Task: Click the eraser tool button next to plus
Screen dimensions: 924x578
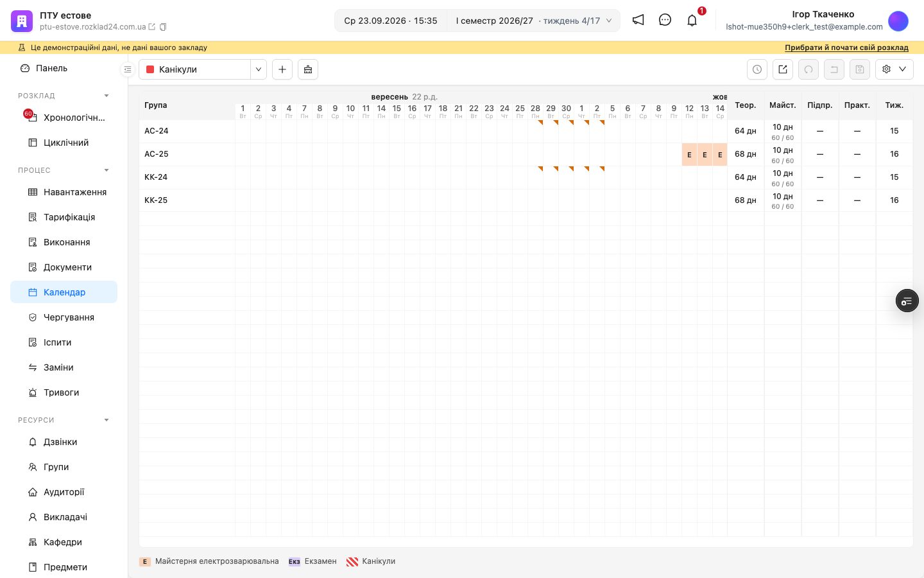Action: 308,69
